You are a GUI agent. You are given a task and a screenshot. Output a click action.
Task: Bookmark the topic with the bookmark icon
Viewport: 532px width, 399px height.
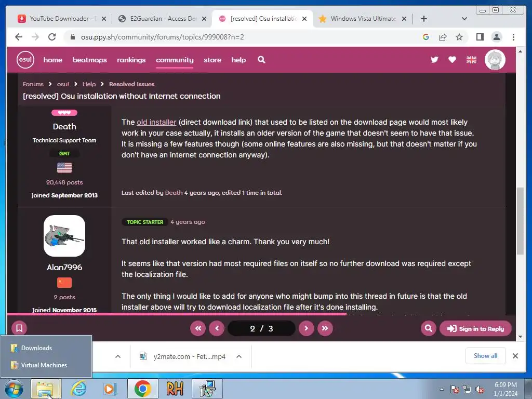[19, 328]
